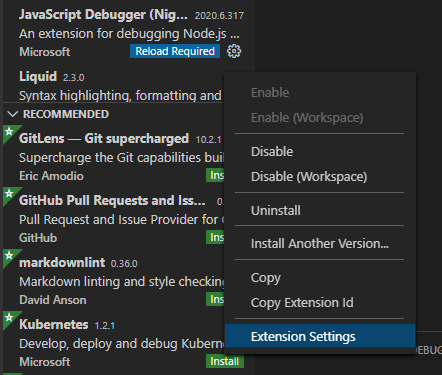This screenshot has height=375, width=442.
Task: Click the grayed Enable menu entry
Action: tap(320, 92)
